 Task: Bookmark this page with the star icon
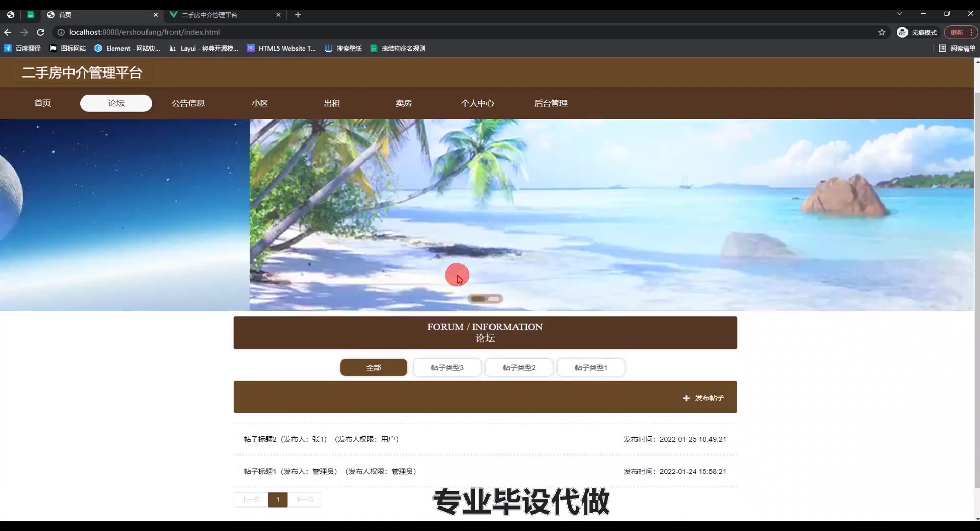pyautogui.click(x=881, y=32)
